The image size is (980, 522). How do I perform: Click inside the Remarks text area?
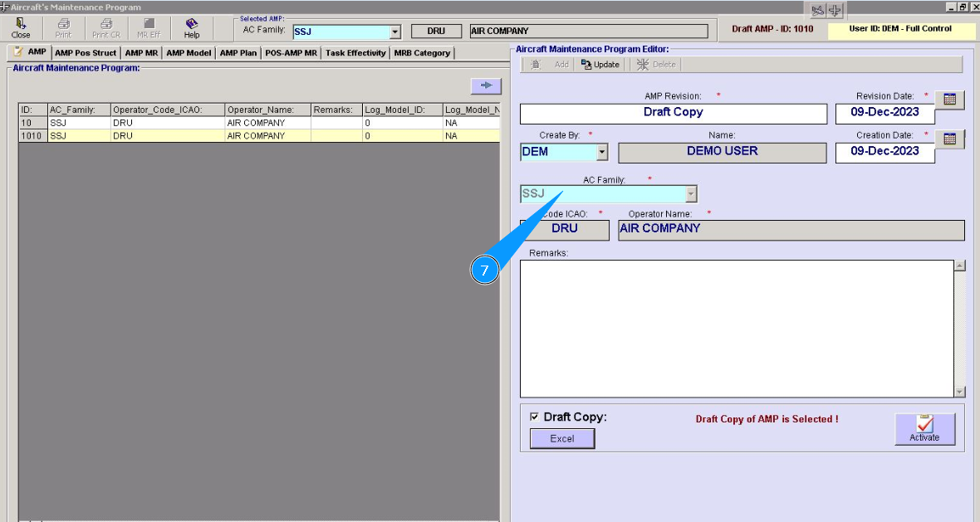[737, 329]
